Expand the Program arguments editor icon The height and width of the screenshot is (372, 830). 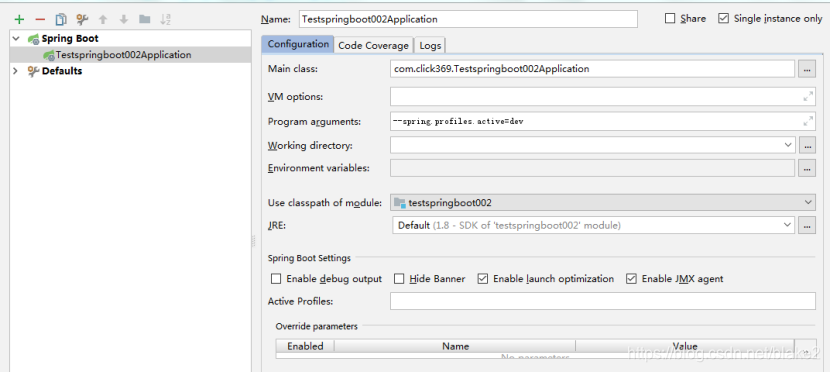click(x=808, y=121)
